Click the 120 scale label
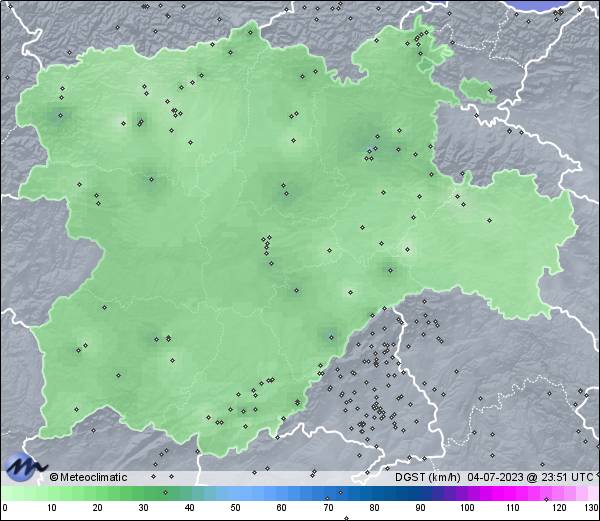 pyautogui.click(x=559, y=508)
